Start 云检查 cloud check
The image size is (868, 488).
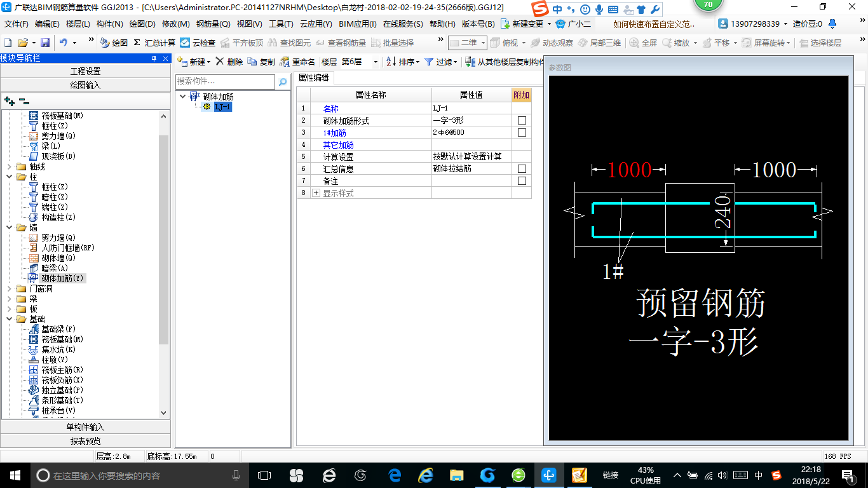pos(198,43)
